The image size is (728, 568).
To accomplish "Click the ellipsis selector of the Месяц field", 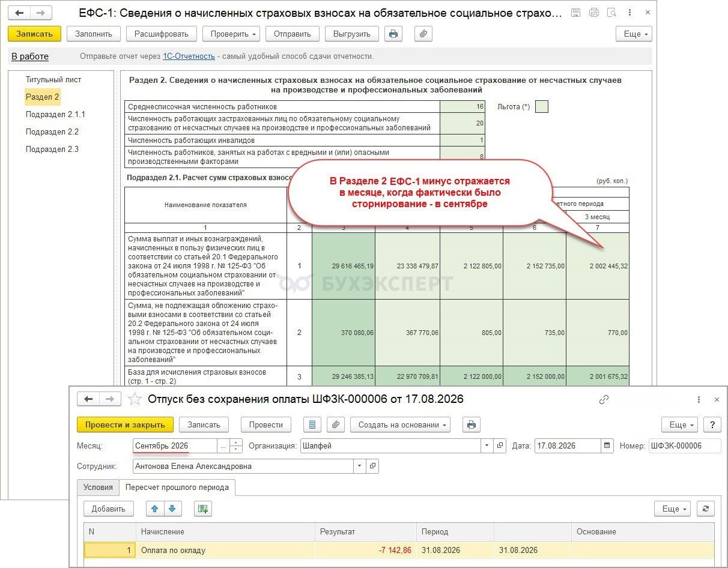I will [x=223, y=446].
